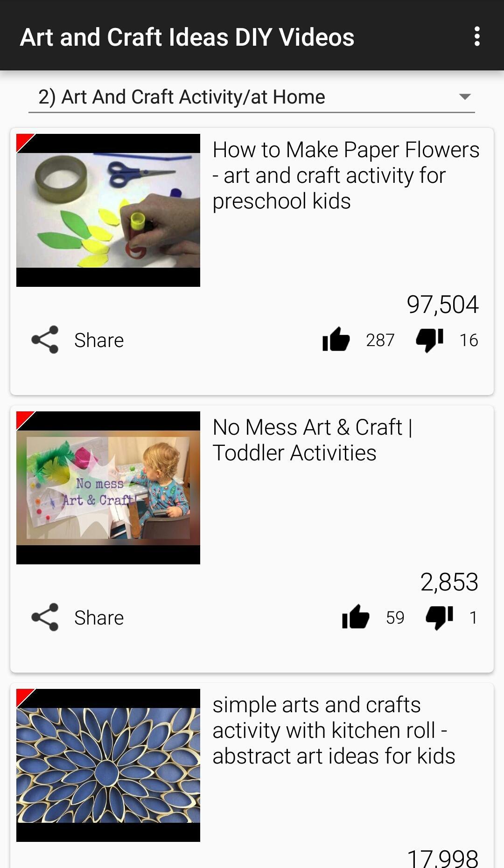Click the 97,504 view count
The image size is (504, 868).
tap(442, 304)
